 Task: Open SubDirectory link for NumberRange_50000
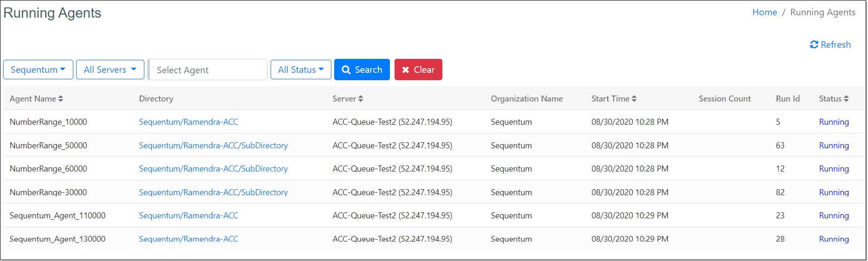(213, 146)
